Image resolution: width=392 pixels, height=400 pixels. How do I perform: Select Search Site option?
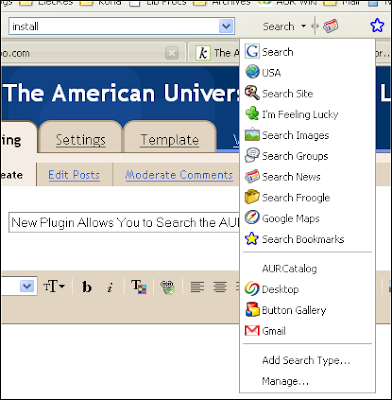click(307, 94)
